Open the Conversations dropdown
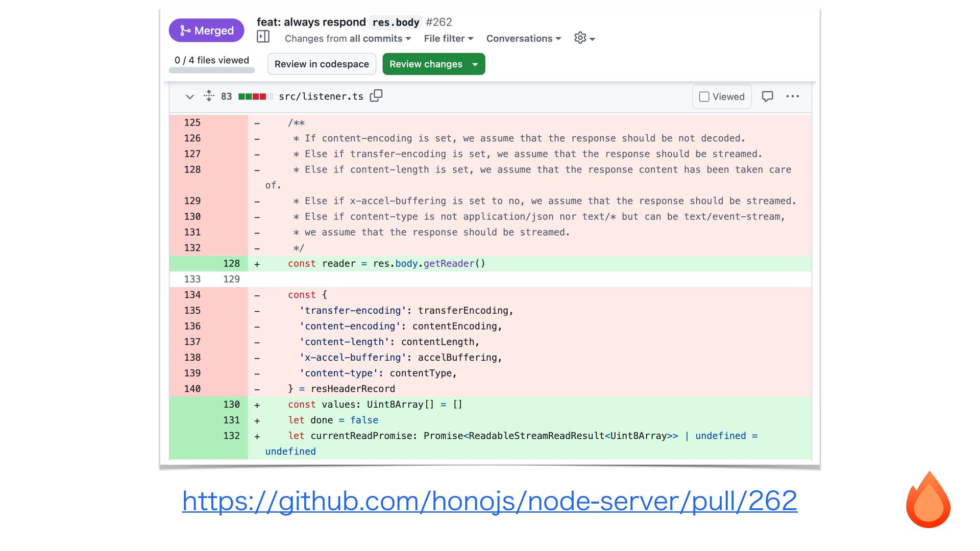 point(523,39)
